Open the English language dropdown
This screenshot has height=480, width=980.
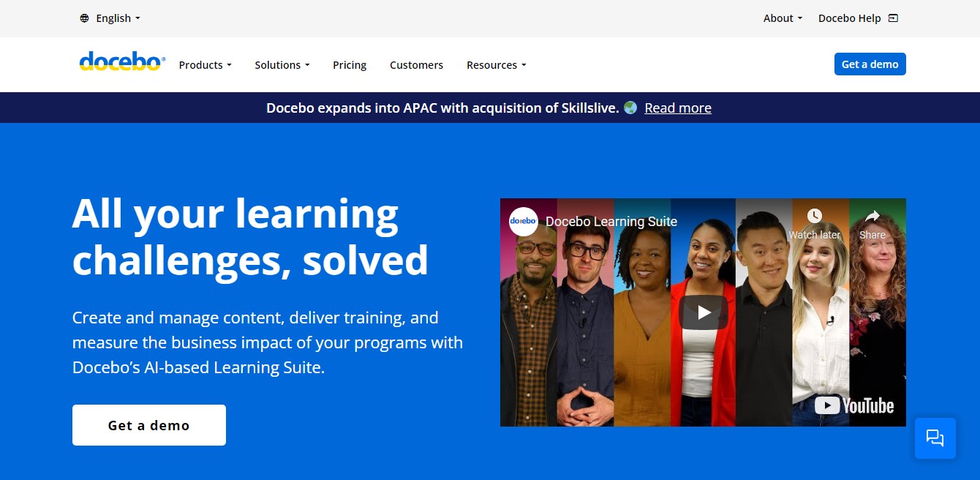[x=118, y=18]
